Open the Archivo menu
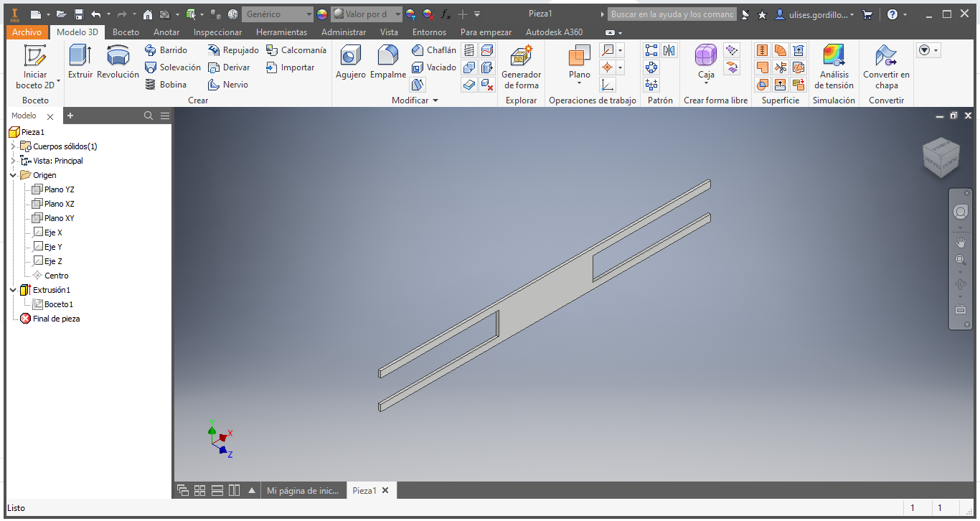Viewport: 980px width, 521px height. click(27, 32)
